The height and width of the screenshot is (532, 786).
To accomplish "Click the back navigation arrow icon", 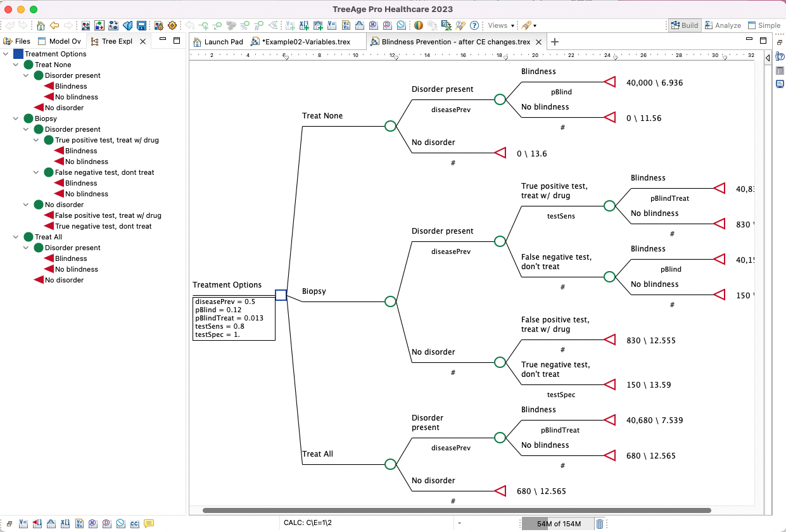I will [54, 25].
